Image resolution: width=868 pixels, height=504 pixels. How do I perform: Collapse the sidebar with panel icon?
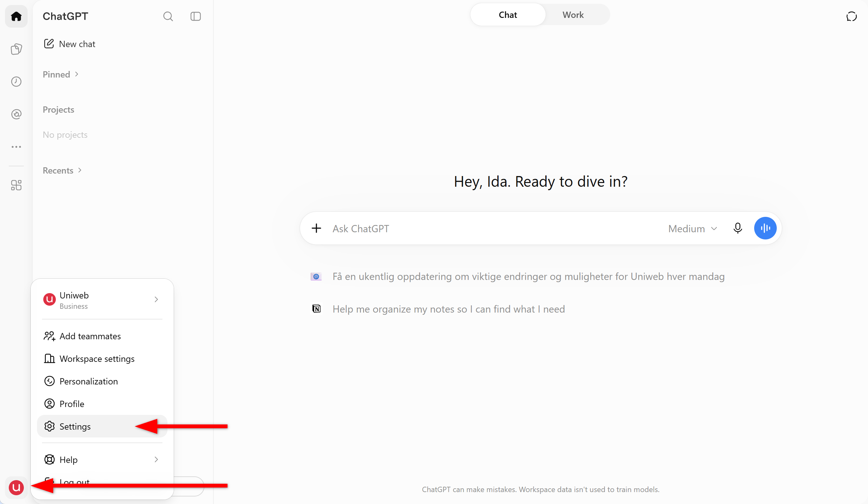pyautogui.click(x=196, y=16)
